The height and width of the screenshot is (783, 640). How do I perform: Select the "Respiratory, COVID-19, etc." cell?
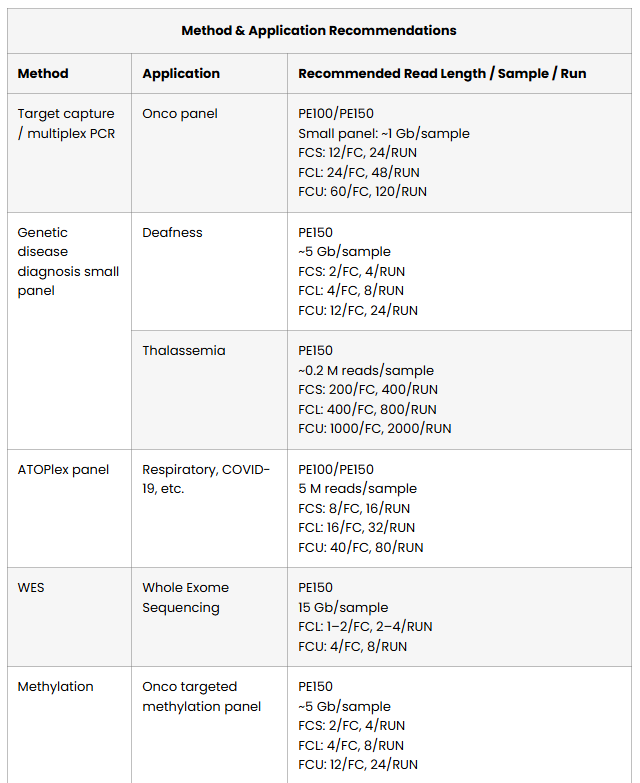(x=206, y=479)
